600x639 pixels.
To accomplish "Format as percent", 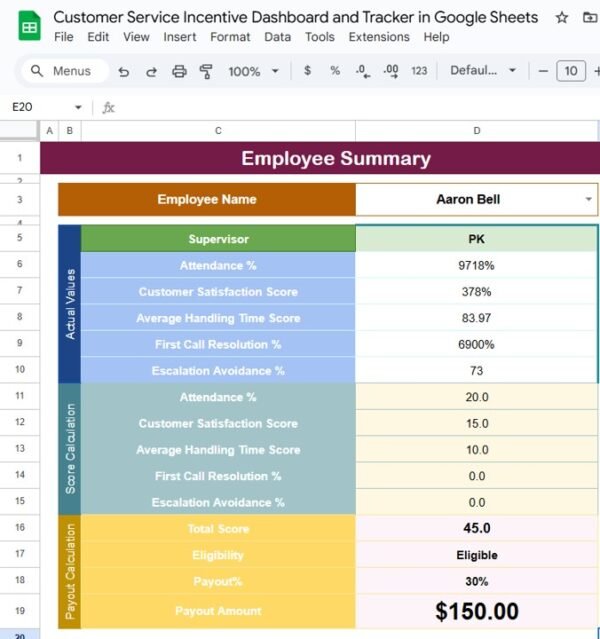I will (x=335, y=71).
